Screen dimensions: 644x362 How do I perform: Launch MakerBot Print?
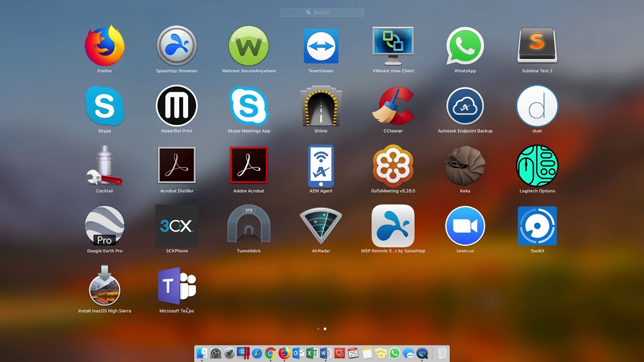click(177, 106)
